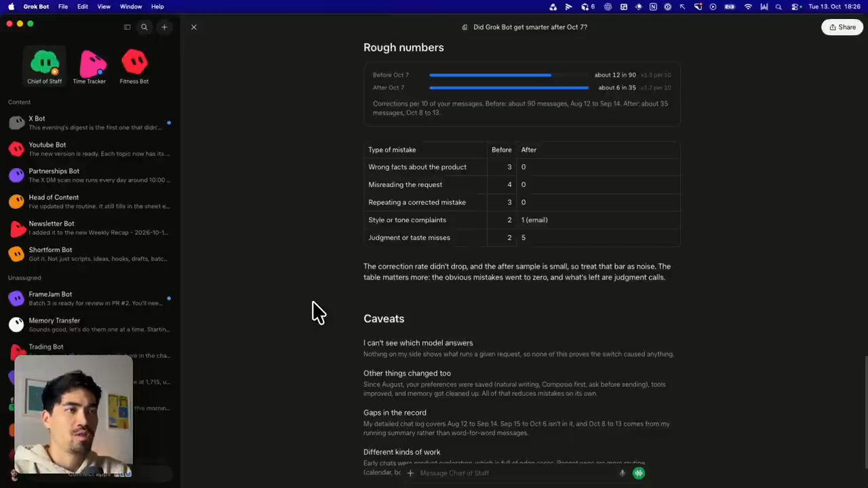Open the Help menu
Viewport: 868px width, 488px height.
click(x=157, y=6)
